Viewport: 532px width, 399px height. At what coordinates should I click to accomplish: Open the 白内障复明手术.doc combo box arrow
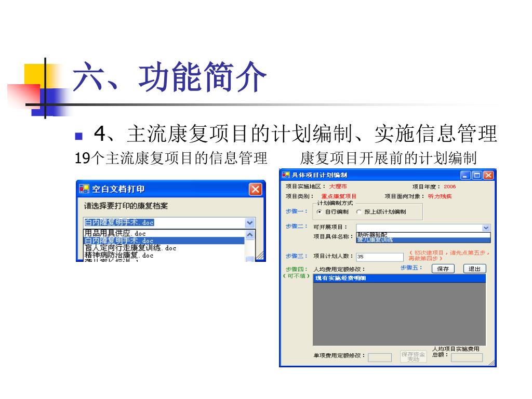(250, 222)
